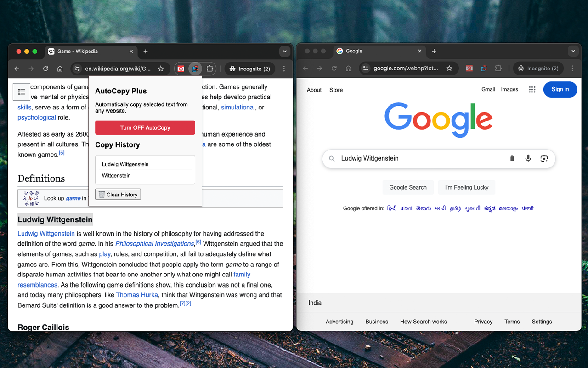588x368 pixels.
Task: Switch to the Game - Wikipedia tab
Action: click(x=91, y=52)
